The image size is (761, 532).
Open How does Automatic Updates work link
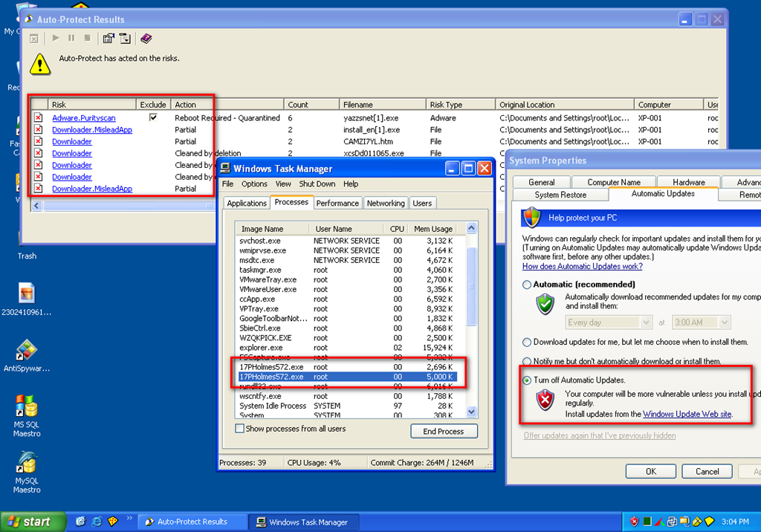pyautogui.click(x=583, y=267)
